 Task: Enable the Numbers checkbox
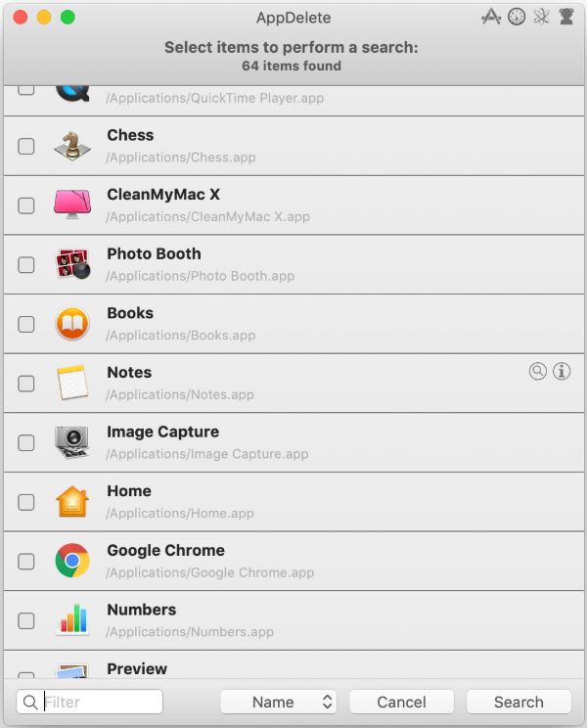point(26,620)
